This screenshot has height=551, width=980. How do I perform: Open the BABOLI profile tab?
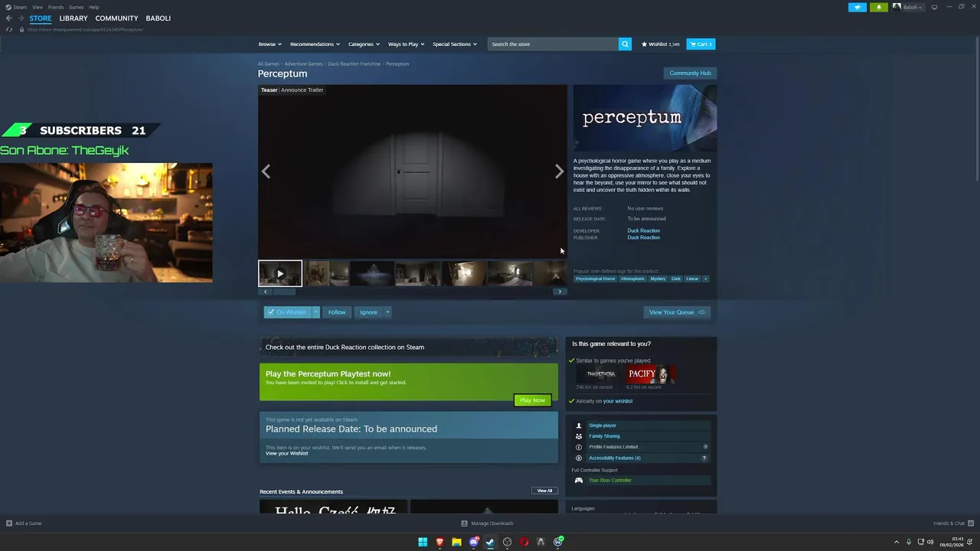pyautogui.click(x=158, y=18)
